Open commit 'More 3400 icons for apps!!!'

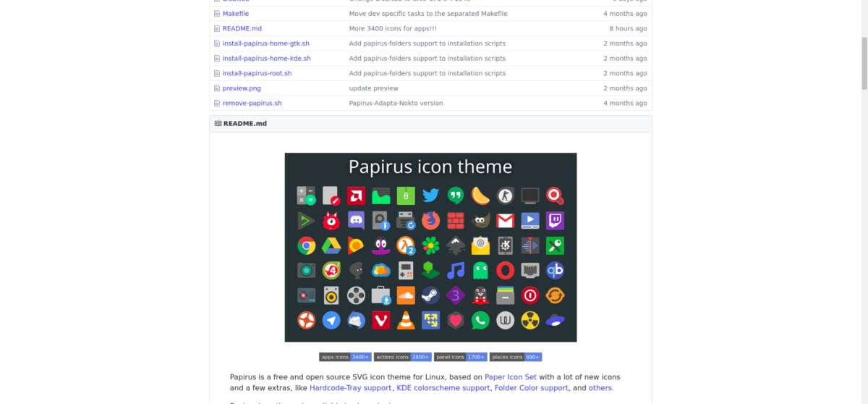393,28
